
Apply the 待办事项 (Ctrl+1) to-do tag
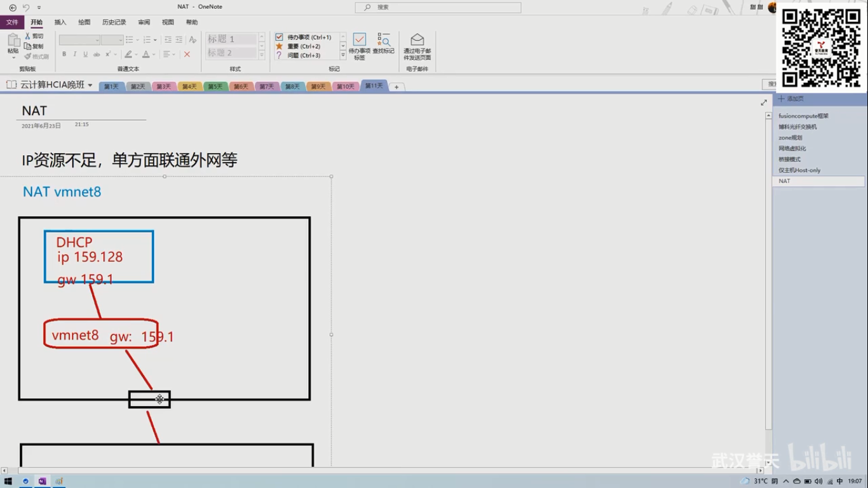pyautogui.click(x=303, y=37)
